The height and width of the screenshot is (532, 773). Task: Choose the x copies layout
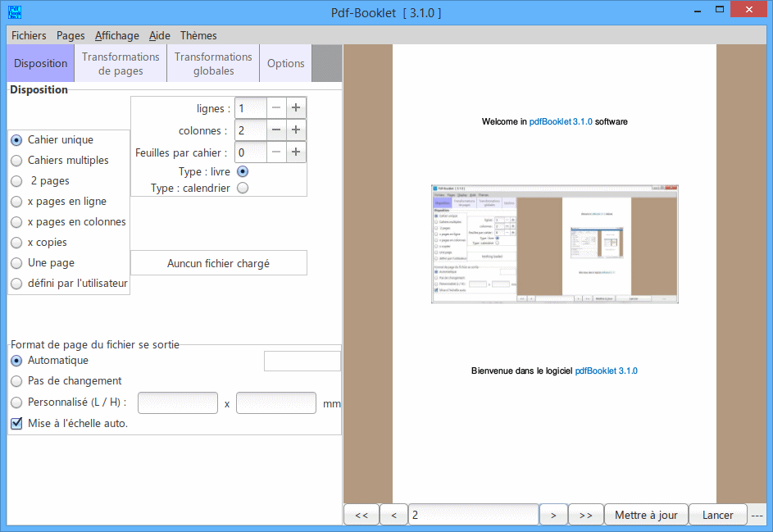[x=16, y=243]
